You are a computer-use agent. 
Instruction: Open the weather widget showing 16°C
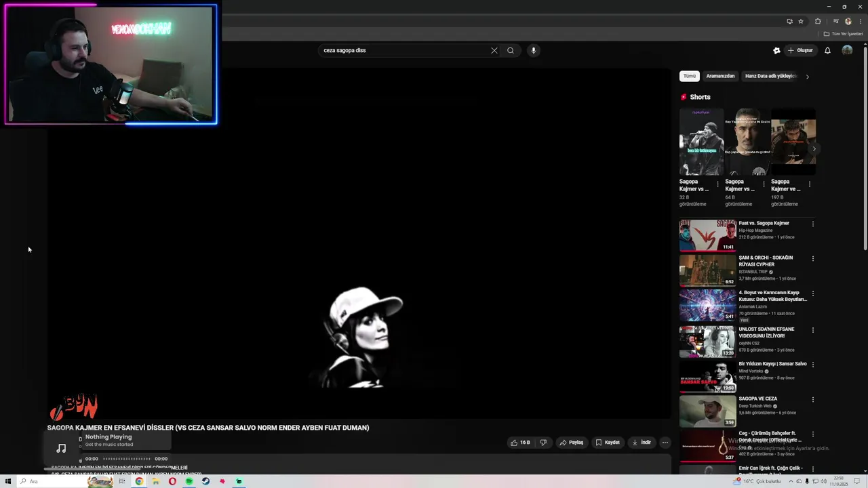[757, 481]
